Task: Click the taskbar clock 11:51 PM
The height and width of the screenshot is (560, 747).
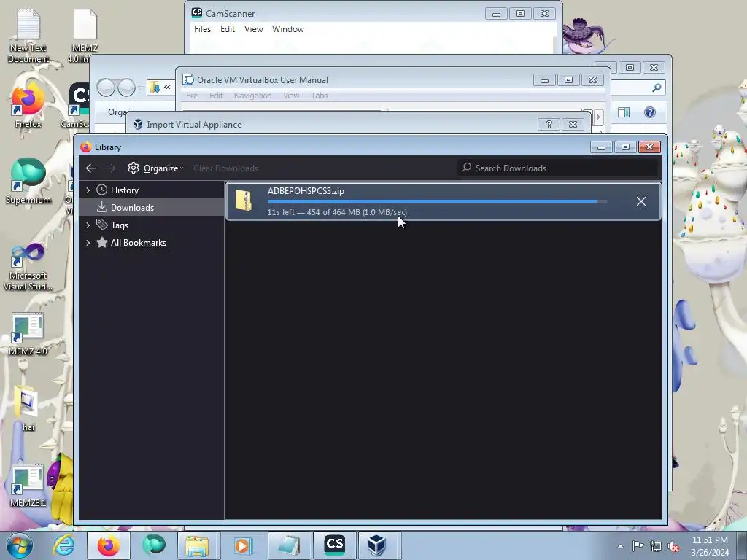Action: [x=710, y=540]
